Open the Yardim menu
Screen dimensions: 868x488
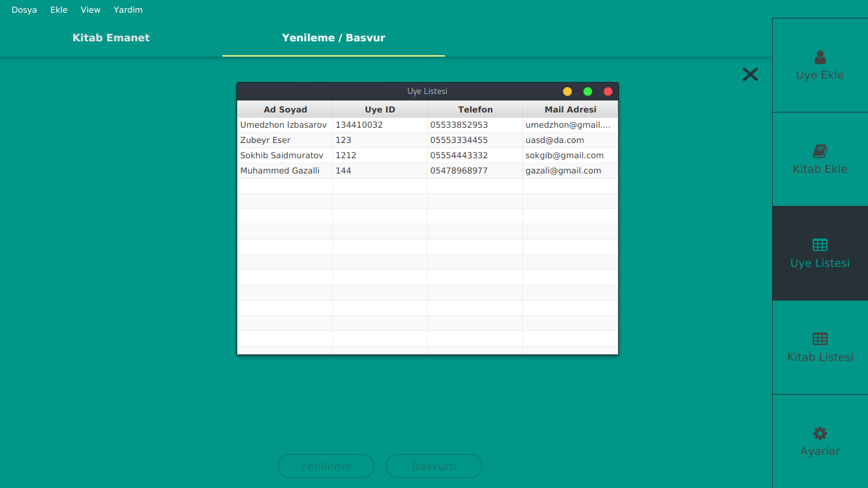click(128, 10)
